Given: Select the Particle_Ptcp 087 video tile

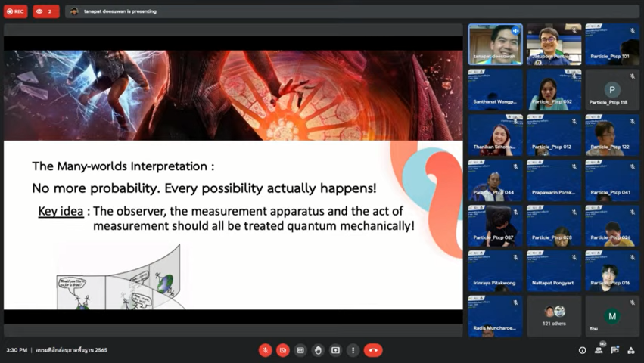Looking at the screenshot, I should 496,226.
